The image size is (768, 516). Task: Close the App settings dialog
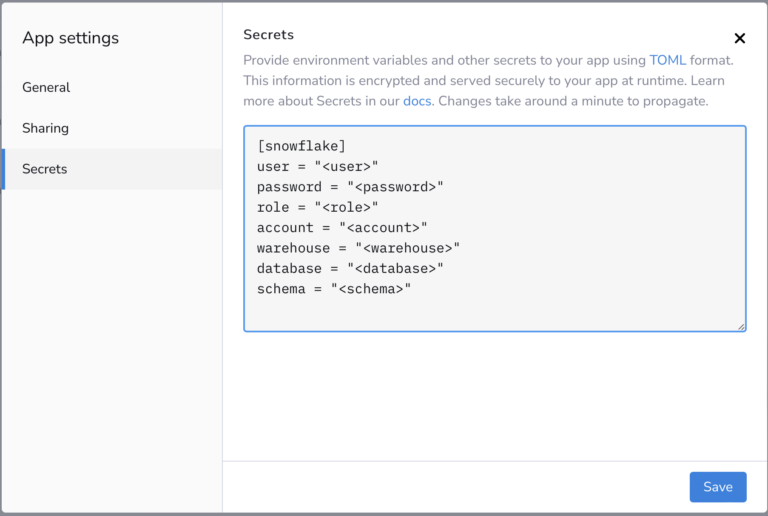740,39
